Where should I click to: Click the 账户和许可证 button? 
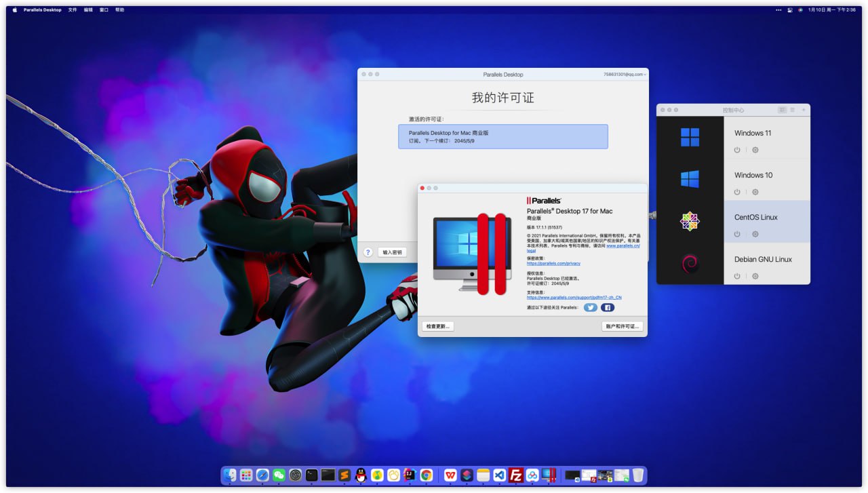(x=622, y=326)
